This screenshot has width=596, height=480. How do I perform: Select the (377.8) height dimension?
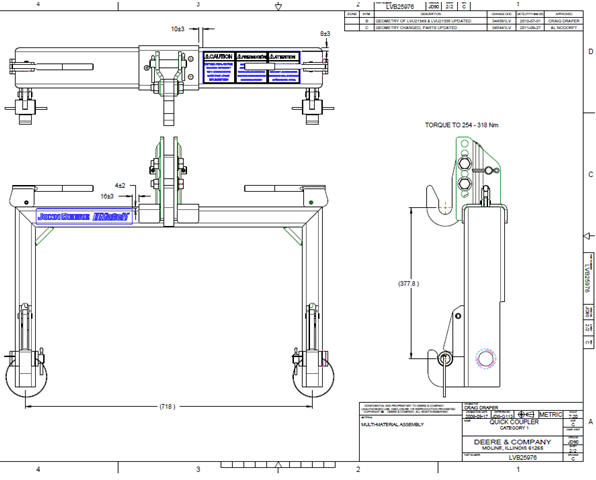click(409, 284)
